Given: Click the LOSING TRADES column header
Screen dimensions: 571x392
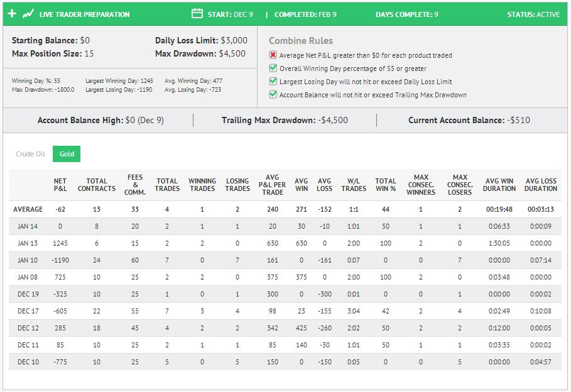Looking at the screenshot, I should pos(237,185).
